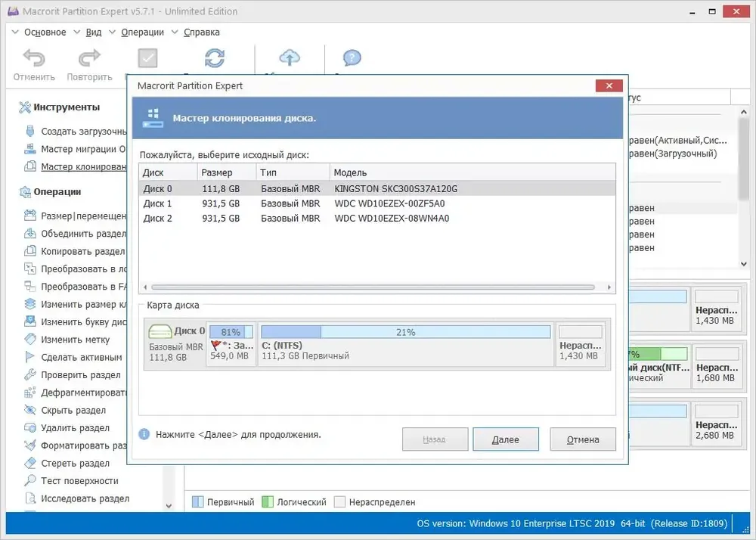The image size is (756, 540).
Task: Click the cloud upload toolbar icon
Action: (x=290, y=59)
